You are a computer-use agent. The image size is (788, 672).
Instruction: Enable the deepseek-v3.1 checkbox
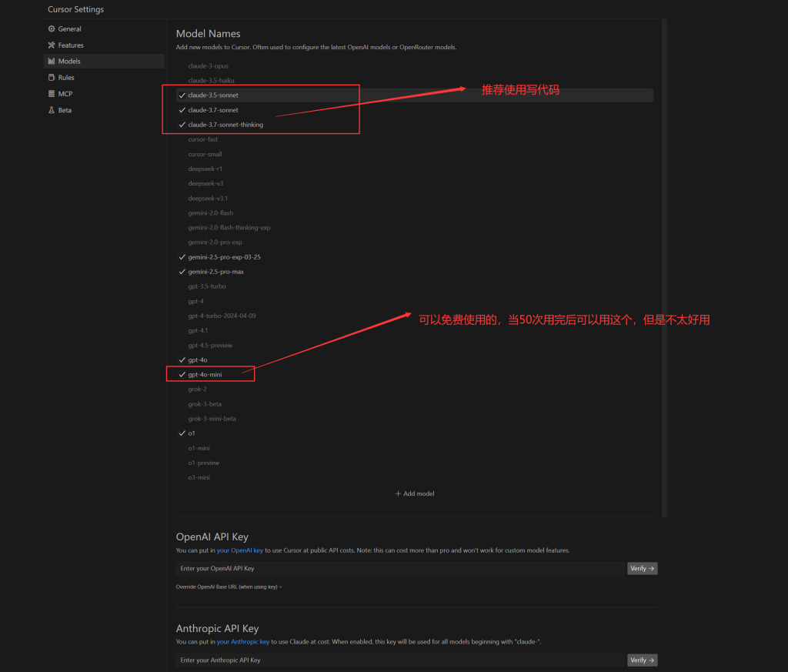tap(182, 198)
